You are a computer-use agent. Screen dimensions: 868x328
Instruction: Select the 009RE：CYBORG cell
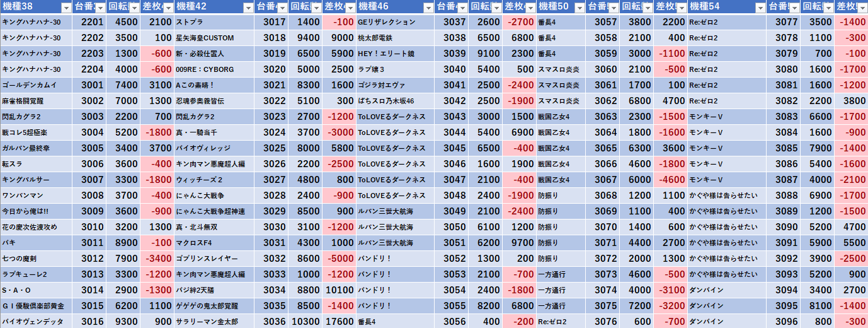214,69
